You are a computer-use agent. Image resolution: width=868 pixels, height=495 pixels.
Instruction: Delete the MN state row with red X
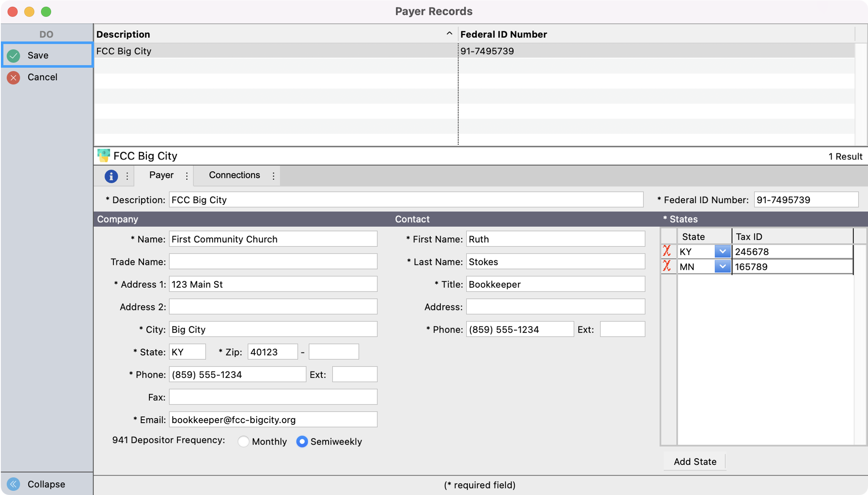[667, 266]
